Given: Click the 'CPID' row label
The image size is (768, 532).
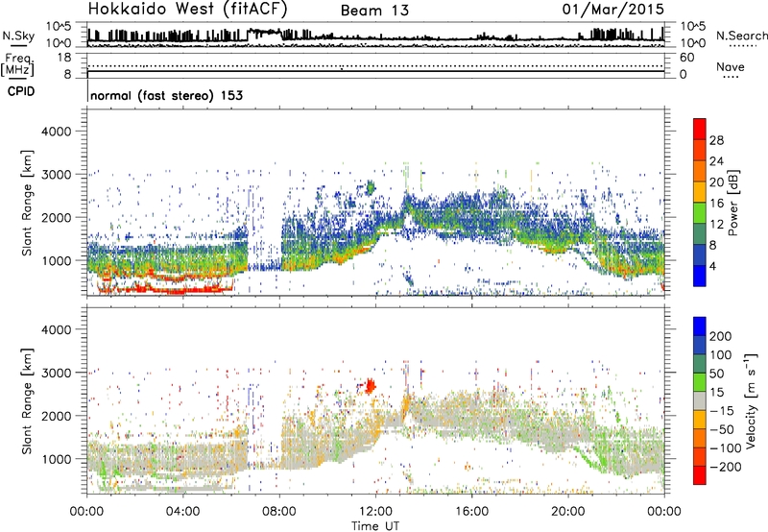Looking at the screenshot, I should pyautogui.click(x=21, y=91).
